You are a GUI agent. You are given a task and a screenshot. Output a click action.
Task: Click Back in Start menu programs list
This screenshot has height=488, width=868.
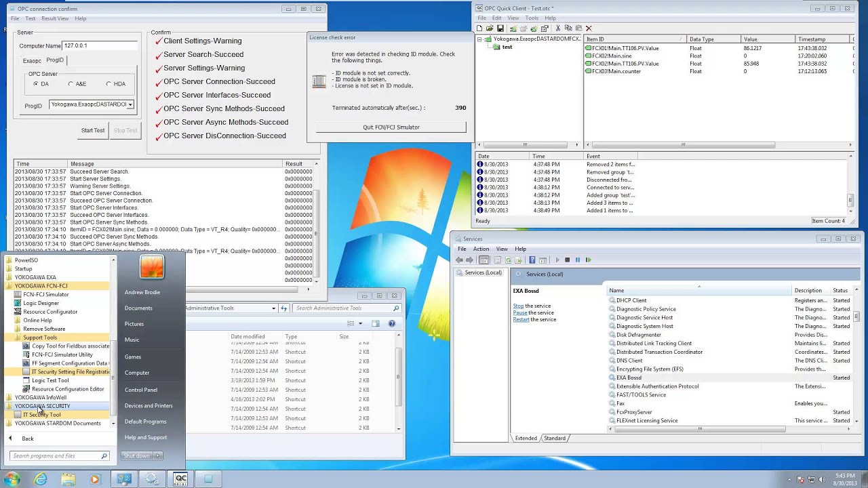coord(27,439)
